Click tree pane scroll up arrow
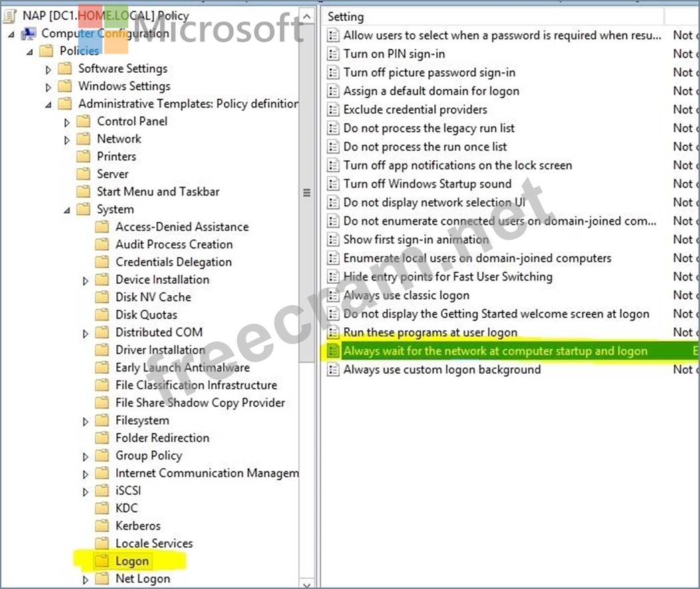 click(307, 17)
